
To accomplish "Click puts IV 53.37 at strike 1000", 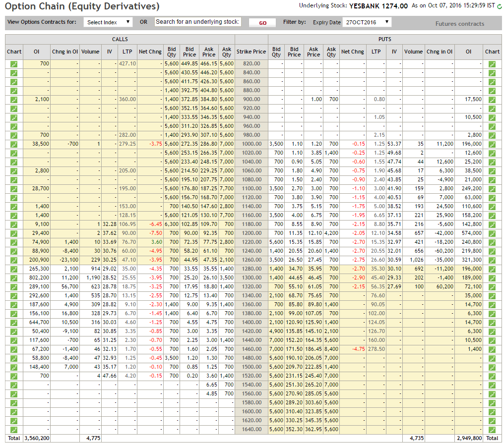I will tap(394, 144).
